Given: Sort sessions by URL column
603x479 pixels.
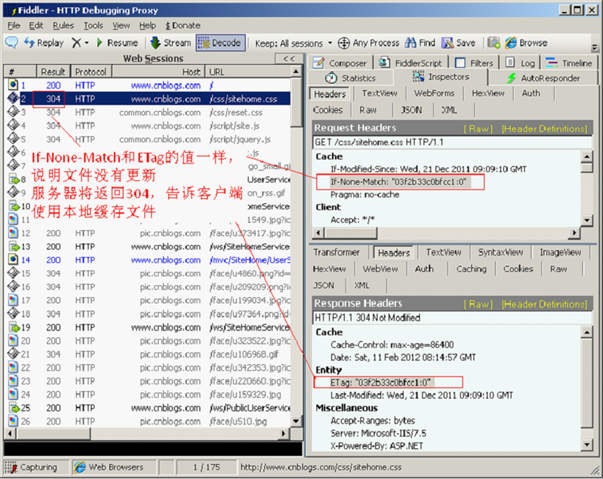Looking at the screenshot, I should 248,72.
